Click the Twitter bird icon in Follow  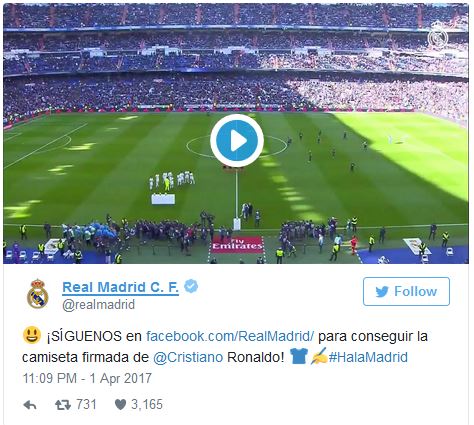click(382, 292)
